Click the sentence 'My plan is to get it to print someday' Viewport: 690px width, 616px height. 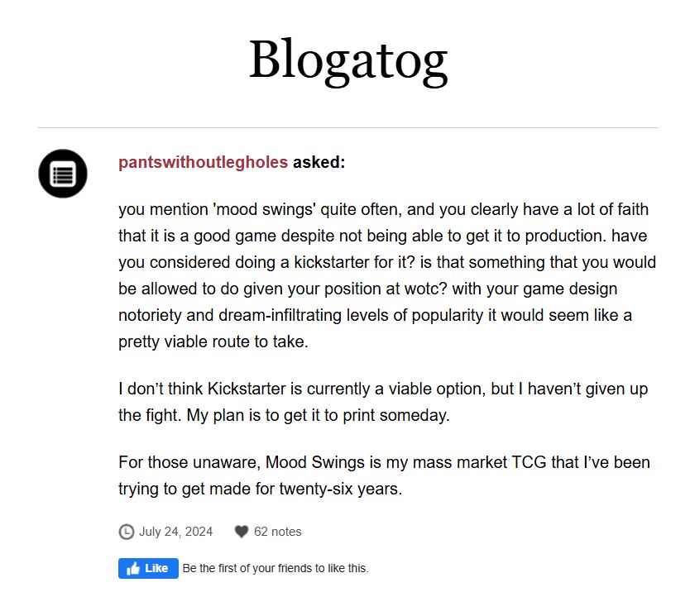click(x=319, y=415)
